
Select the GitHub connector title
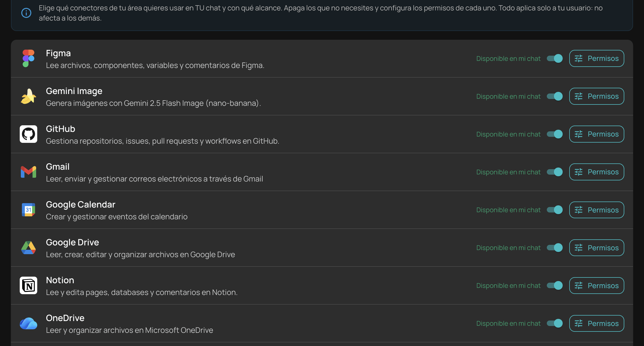(61, 129)
